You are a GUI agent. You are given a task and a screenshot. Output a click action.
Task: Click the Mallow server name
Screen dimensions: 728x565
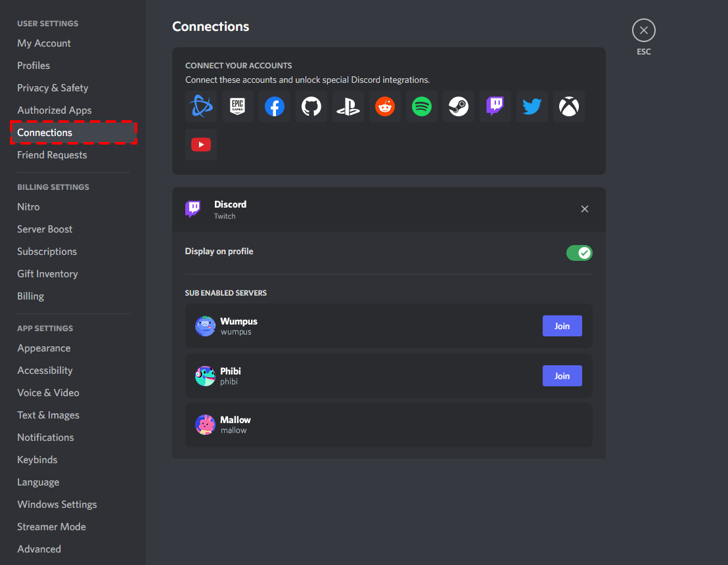click(x=235, y=420)
